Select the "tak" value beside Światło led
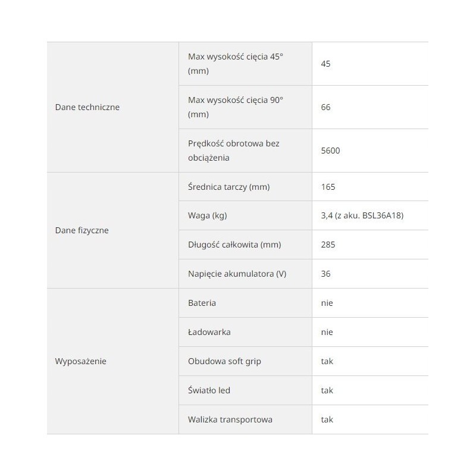The width and height of the screenshot is (476, 476). [x=327, y=391]
